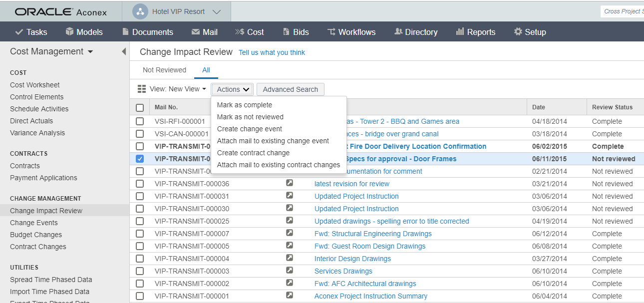Open mail icon for VIP-TRANSMIT-000005
644x303 pixels.
290,245
